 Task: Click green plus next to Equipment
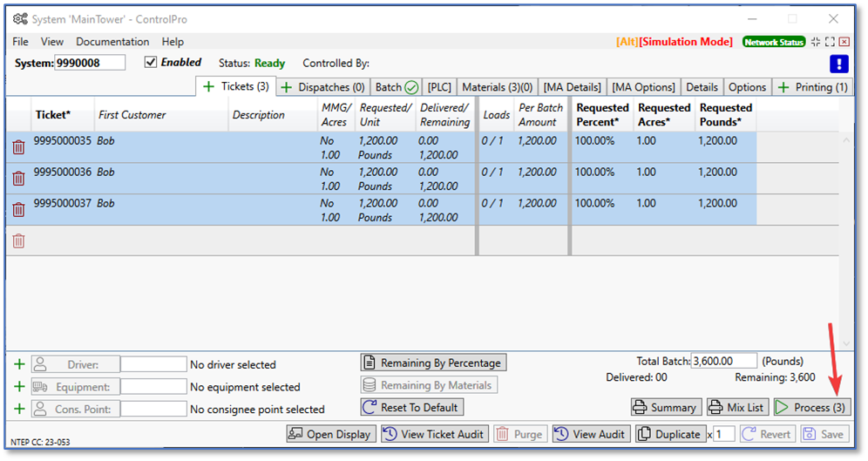(x=19, y=387)
